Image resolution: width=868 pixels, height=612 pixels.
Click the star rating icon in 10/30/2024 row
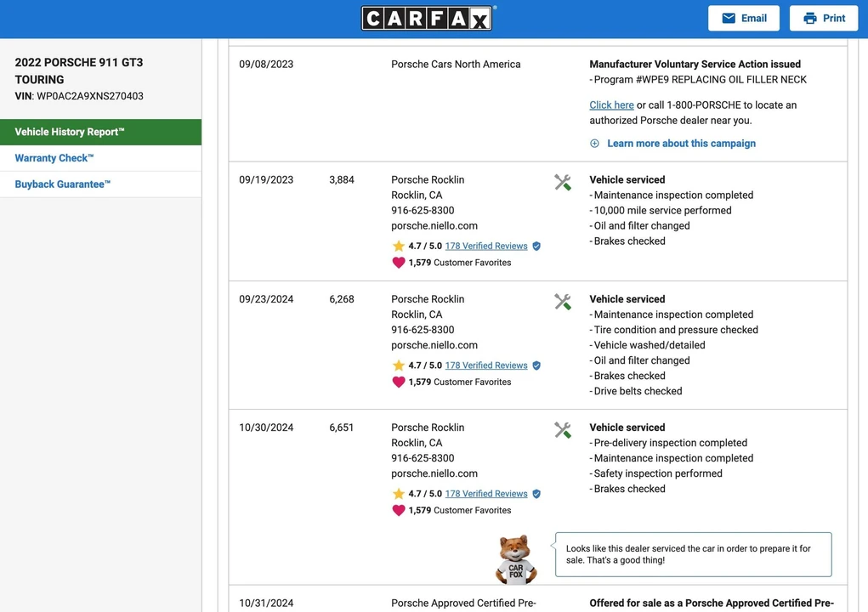[x=399, y=494]
